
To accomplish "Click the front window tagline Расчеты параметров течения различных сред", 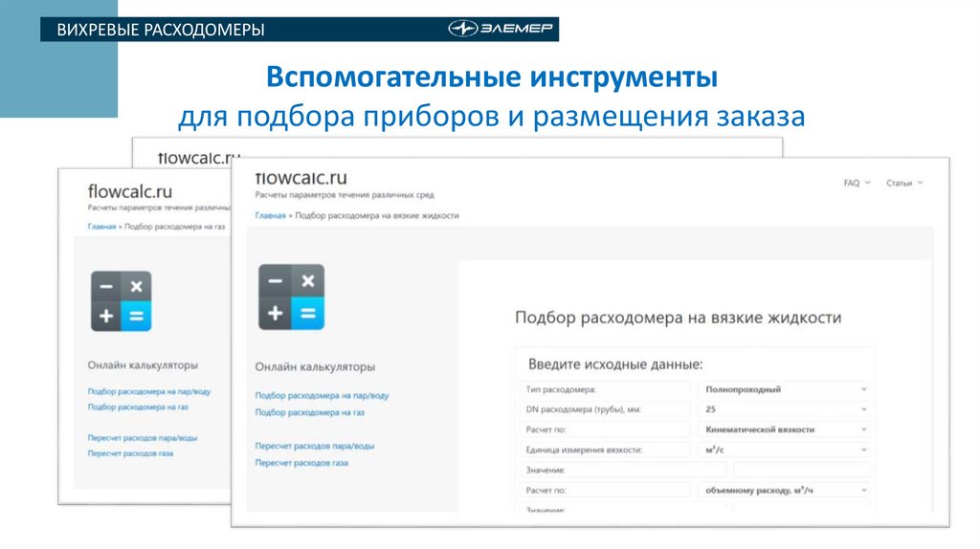I will (x=345, y=195).
